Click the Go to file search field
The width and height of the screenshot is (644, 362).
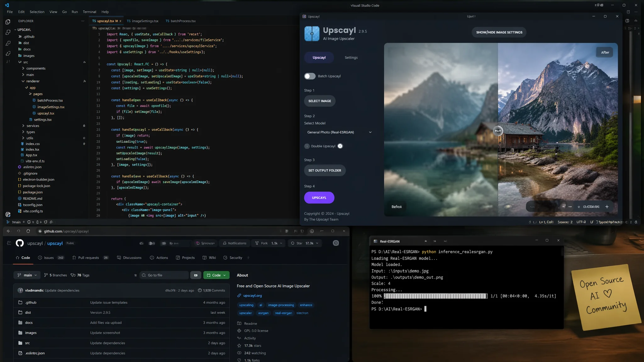point(164,275)
